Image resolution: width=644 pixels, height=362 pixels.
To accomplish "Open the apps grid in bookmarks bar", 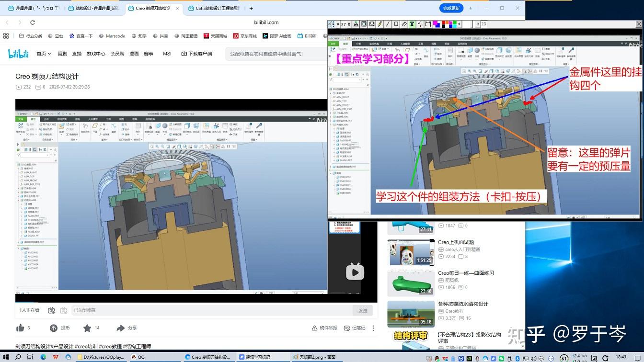I will pyautogui.click(x=6, y=36).
